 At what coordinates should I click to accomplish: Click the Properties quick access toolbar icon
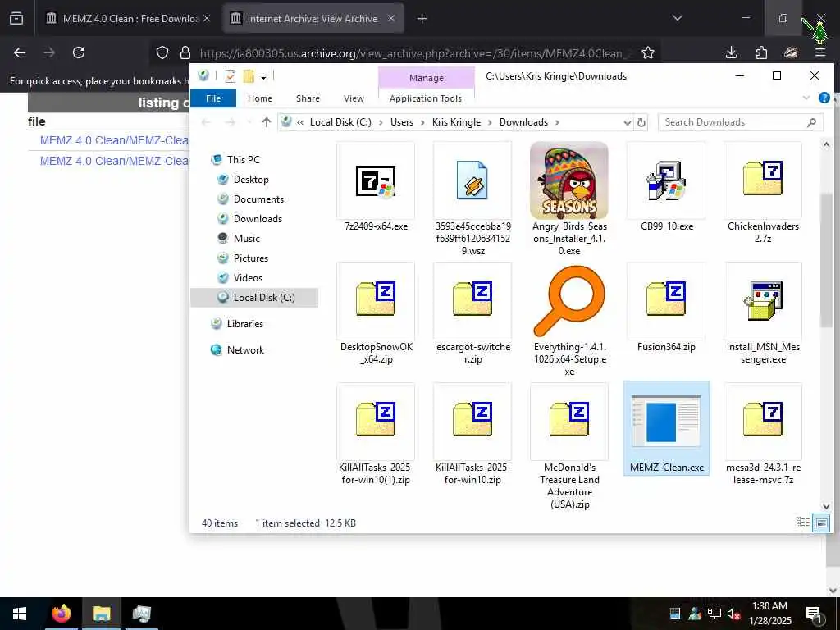point(231,76)
